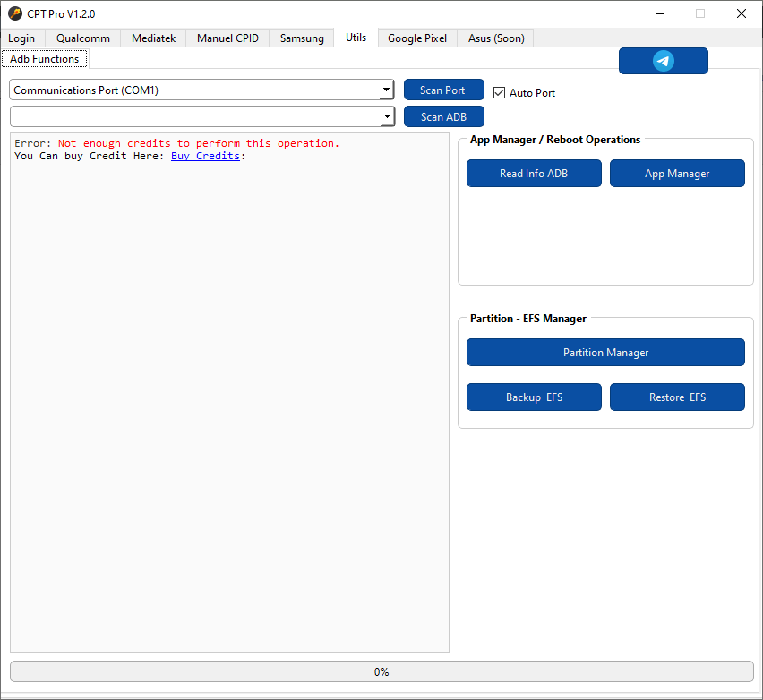The height and width of the screenshot is (700, 763).
Task: Click the CPT Pro logo icon
Action: [x=15, y=13]
